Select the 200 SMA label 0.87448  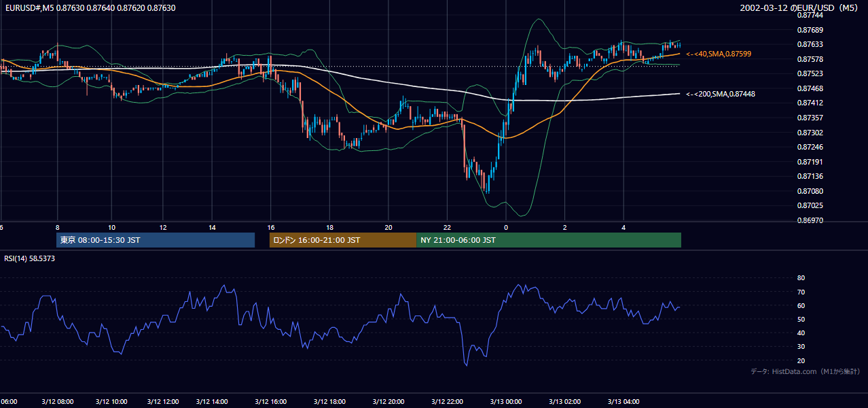pyautogui.click(x=721, y=95)
